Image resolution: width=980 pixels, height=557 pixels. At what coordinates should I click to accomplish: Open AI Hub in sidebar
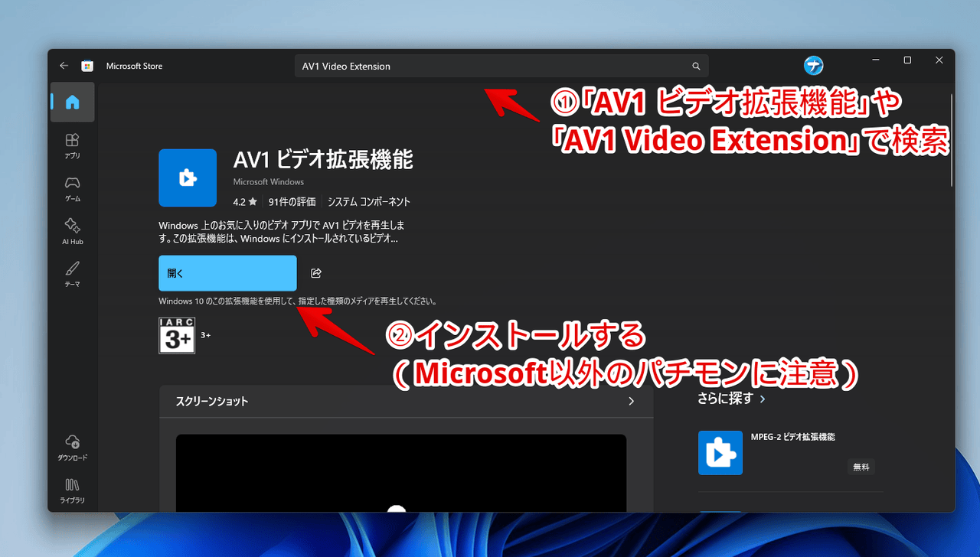point(72,230)
